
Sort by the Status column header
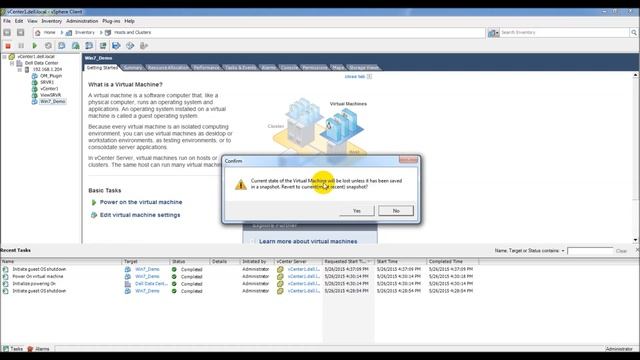[x=189, y=261]
